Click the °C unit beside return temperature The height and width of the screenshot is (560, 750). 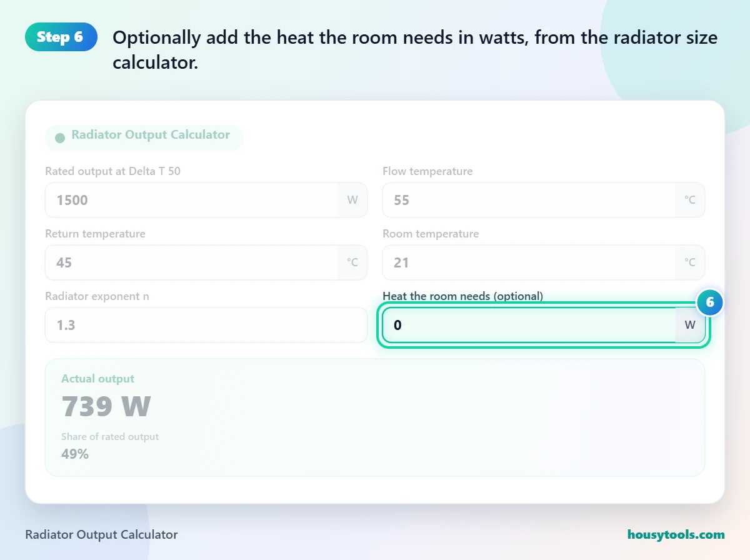point(352,262)
